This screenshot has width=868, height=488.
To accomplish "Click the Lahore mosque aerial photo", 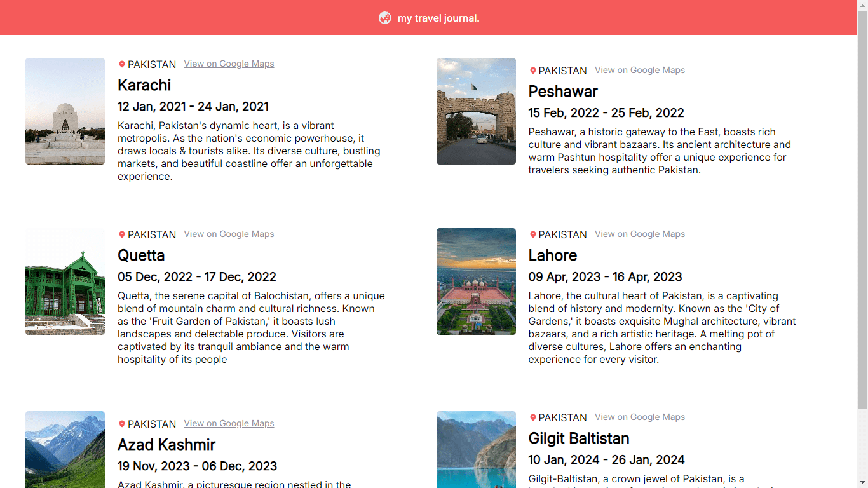I will pos(476,281).
